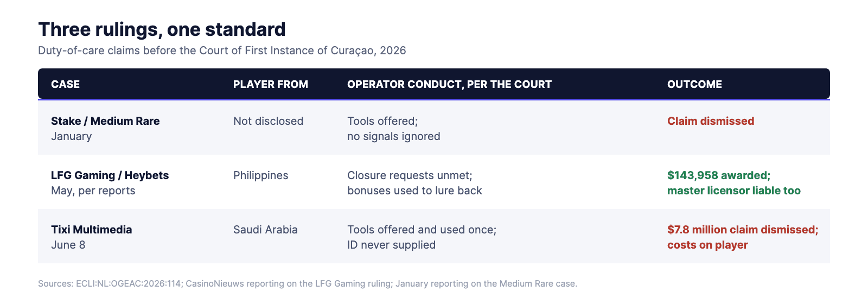Viewport: 868px width, 304px height.
Task: Click the Tools offered and used once text
Action: point(422,230)
